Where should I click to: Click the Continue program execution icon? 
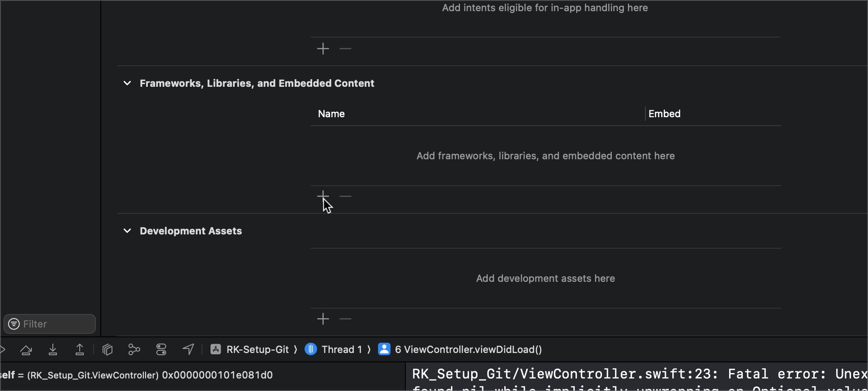point(3,349)
